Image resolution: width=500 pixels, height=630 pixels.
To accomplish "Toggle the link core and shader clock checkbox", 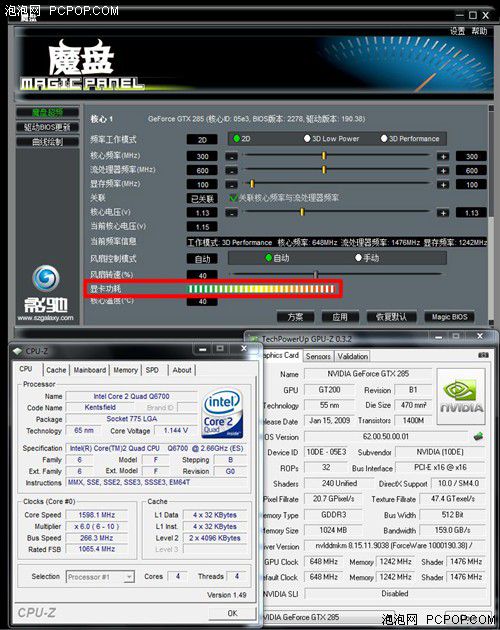I will 233,198.
